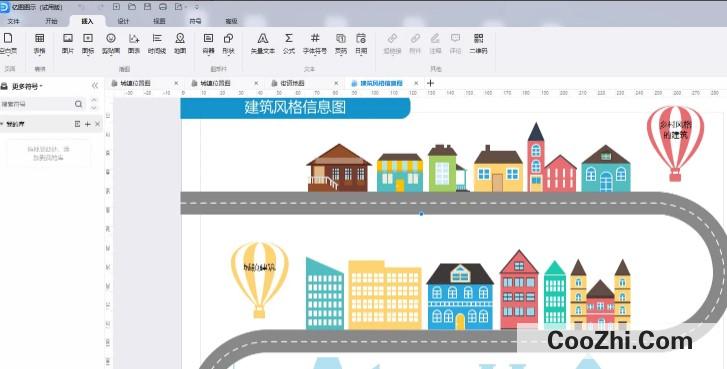
Task: Switch to the 视图 ribbon tab
Action: point(159,21)
